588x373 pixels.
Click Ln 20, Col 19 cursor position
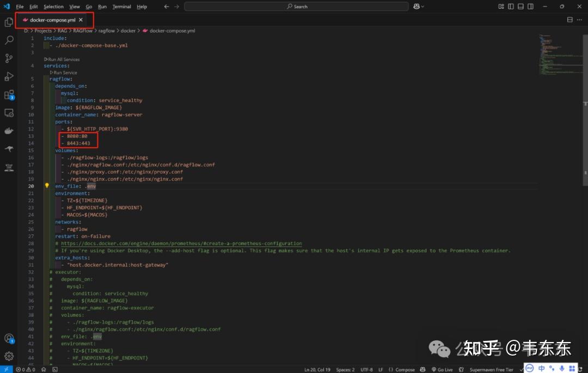[317, 370]
